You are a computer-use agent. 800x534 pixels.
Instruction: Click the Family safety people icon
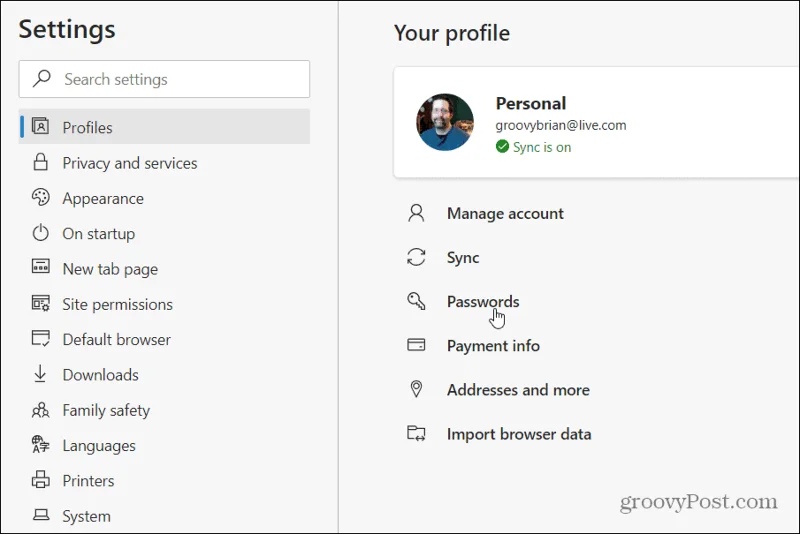[x=41, y=410]
